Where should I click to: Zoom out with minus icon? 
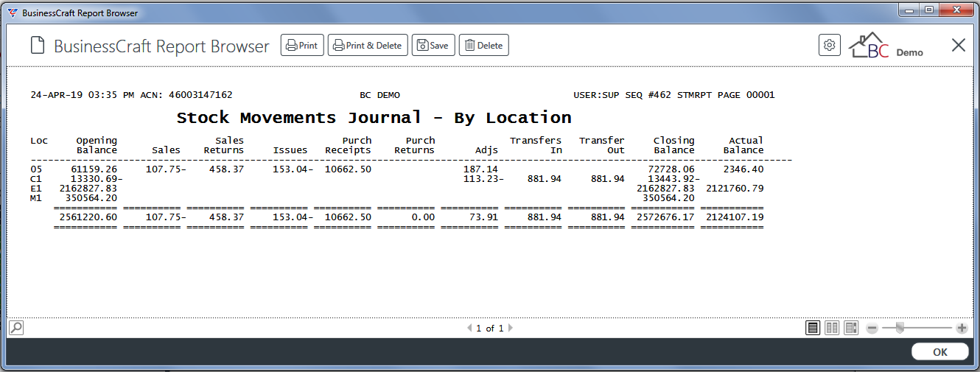(872, 329)
